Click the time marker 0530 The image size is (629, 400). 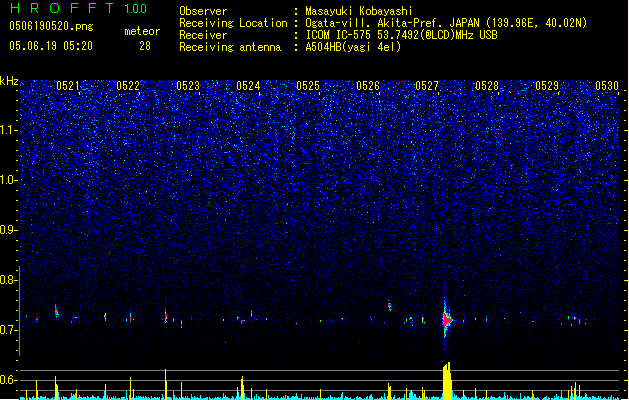click(607, 86)
